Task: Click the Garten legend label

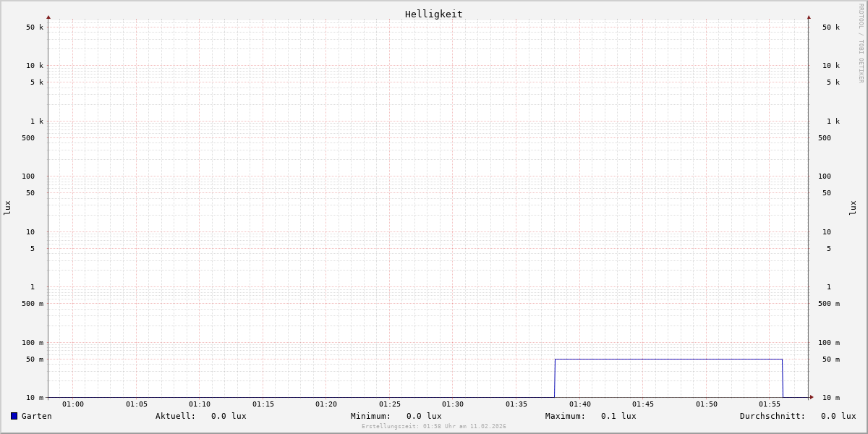Action: tap(36, 416)
